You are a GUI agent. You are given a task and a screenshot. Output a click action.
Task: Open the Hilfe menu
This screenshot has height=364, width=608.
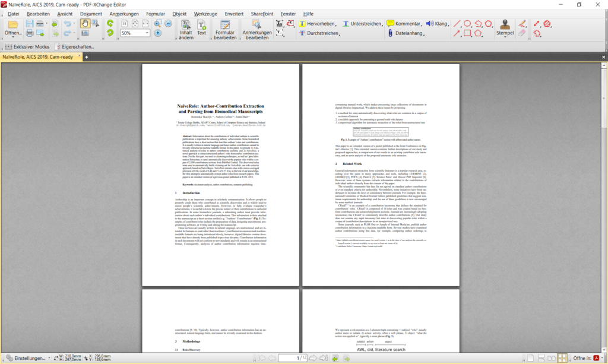point(308,14)
